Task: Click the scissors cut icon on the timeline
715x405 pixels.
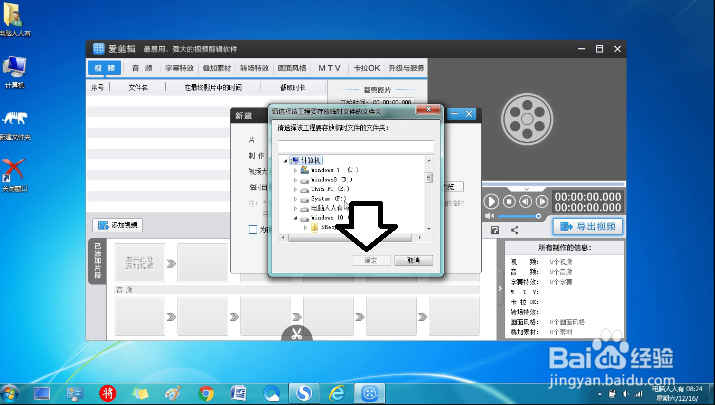Action: click(x=297, y=334)
